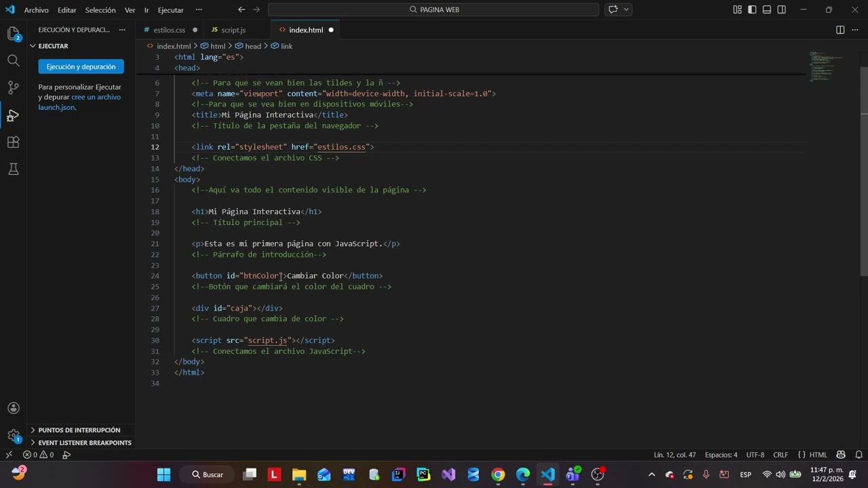Open the notifications bell in status bar

[859, 455]
